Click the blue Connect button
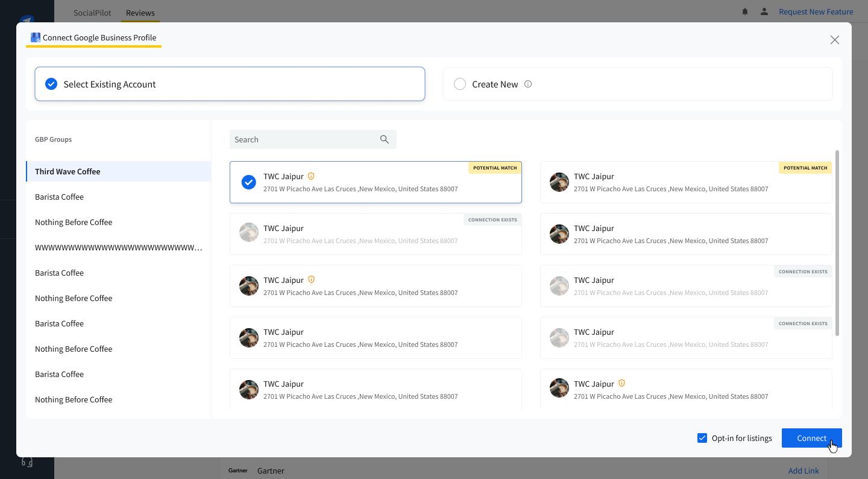Screen dimensions: 868x479 pos(811,438)
